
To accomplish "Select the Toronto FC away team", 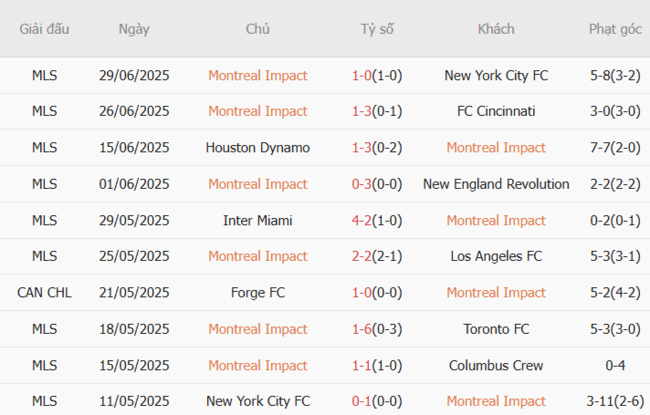I will point(496,329).
